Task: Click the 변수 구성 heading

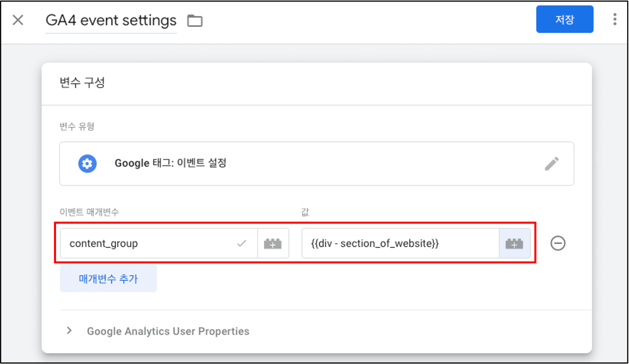Action: (x=82, y=83)
